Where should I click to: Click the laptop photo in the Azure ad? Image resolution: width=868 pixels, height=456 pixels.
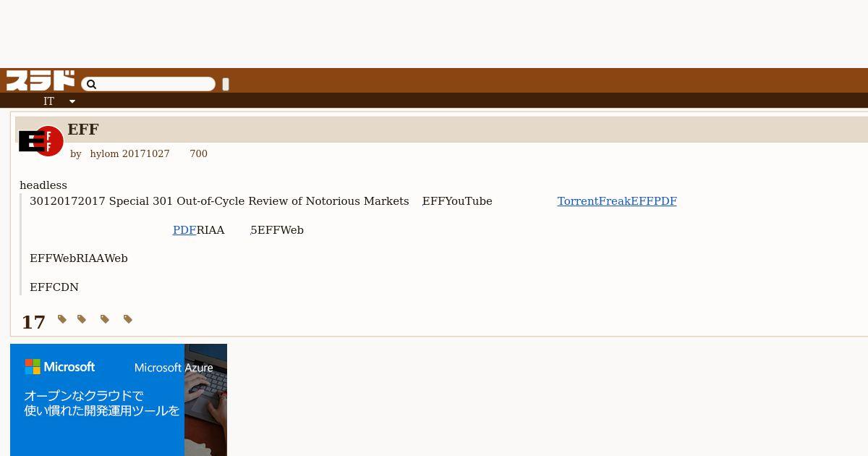pos(205,400)
